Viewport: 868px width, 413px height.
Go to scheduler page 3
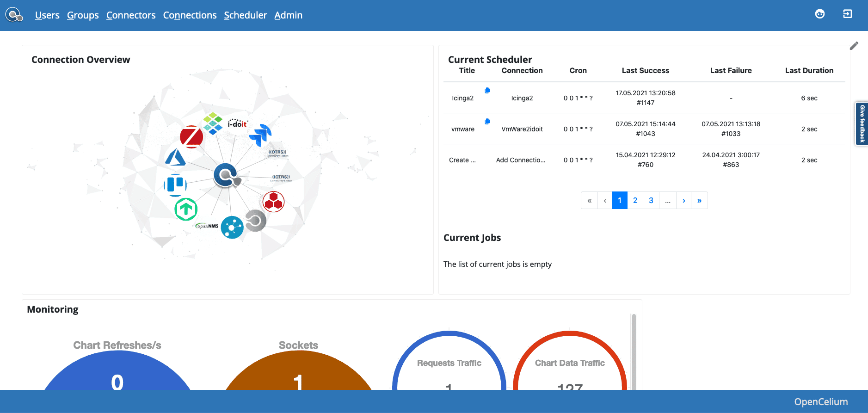[651, 200]
